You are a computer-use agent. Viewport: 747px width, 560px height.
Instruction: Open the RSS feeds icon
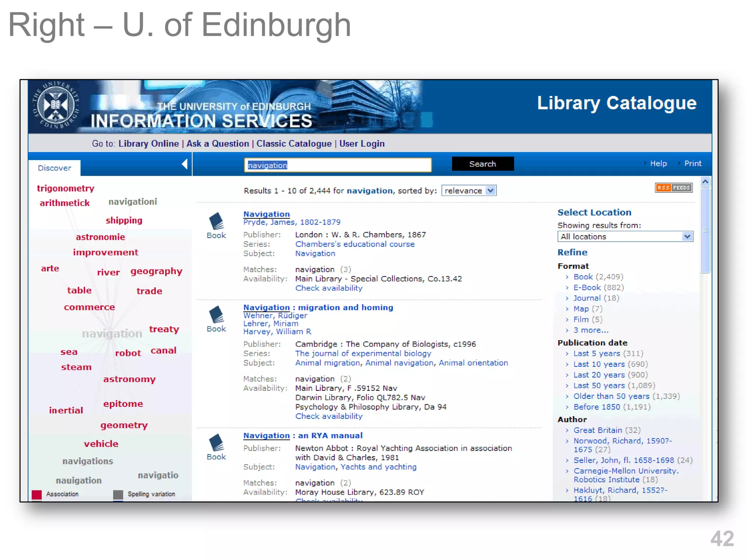673,188
